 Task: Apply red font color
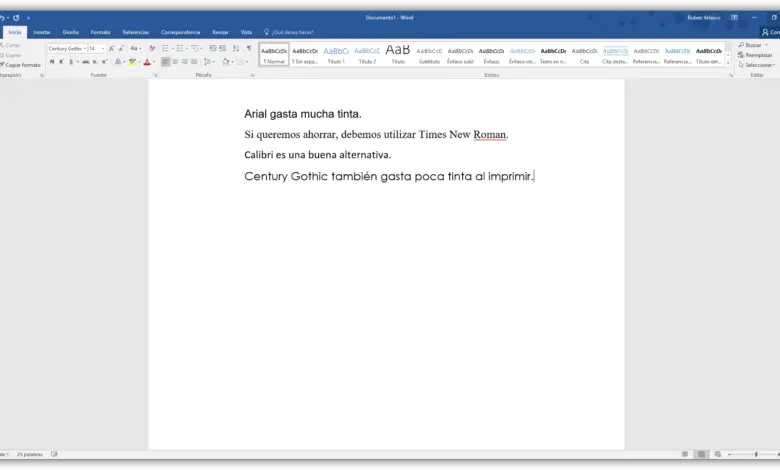pos(147,62)
